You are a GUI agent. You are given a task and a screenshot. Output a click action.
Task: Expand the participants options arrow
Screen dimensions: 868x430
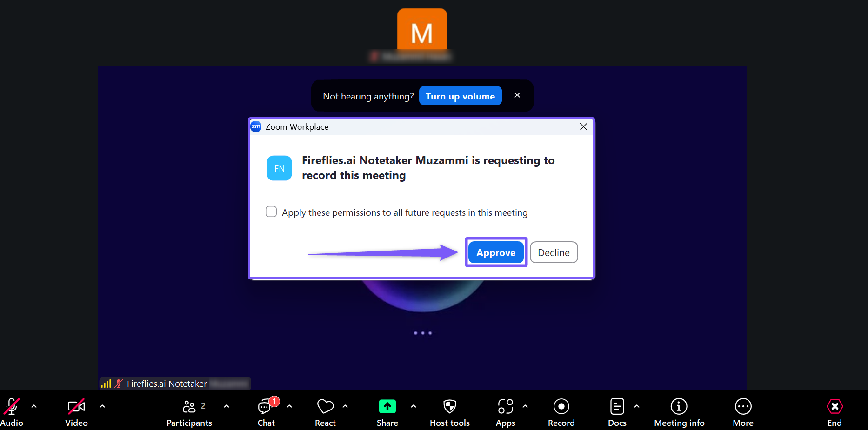click(227, 406)
